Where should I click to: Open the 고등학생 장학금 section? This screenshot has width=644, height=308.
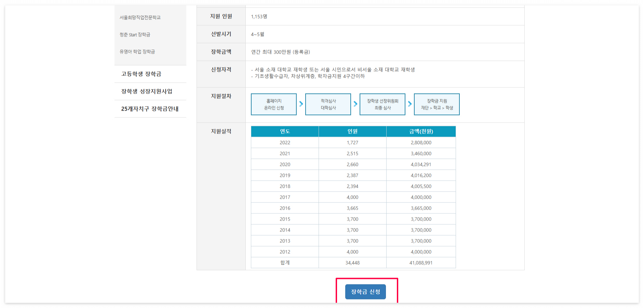pyautogui.click(x=142, y=73)
